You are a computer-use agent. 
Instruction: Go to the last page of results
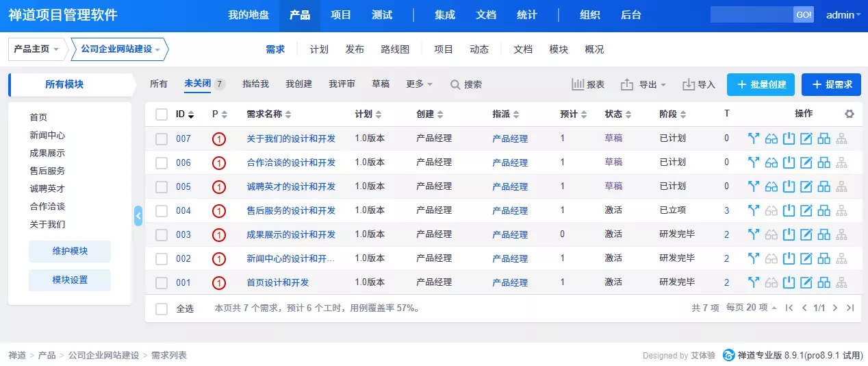pos(850,308)
